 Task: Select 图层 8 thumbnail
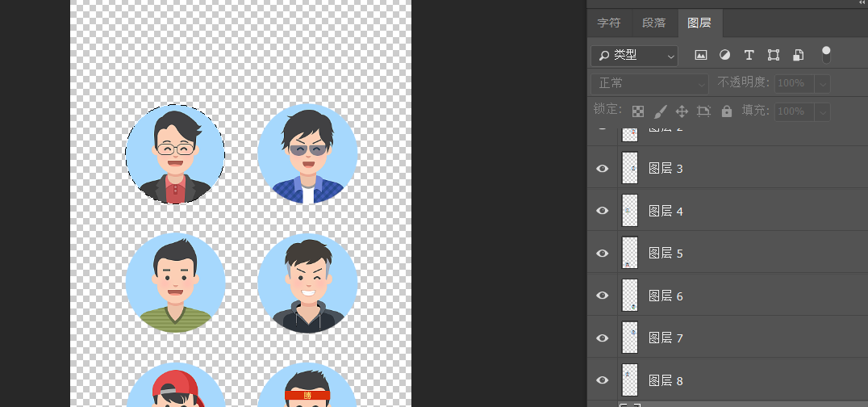tap(630, 380)
